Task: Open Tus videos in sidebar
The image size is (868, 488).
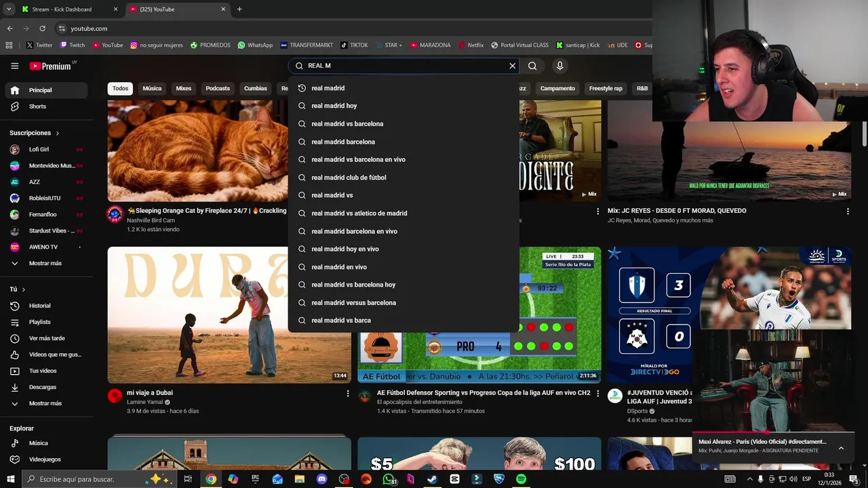Action: point(46,371)
